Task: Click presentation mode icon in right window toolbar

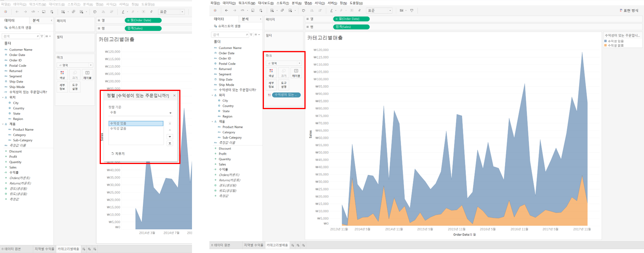Action: pyautogui.click(x=412, y=10)
